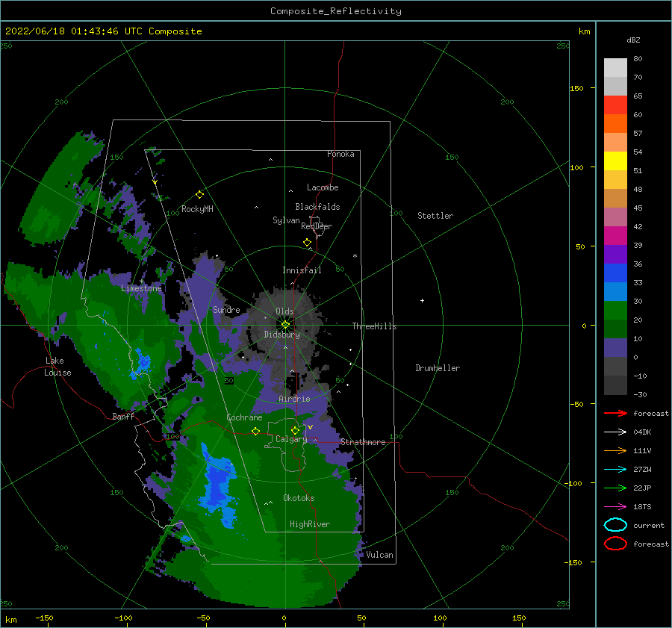Viewport: 672px width, 628px height.
Task: Click the yellow 54-51 dBZ color swatch
Action: point(615,161)
